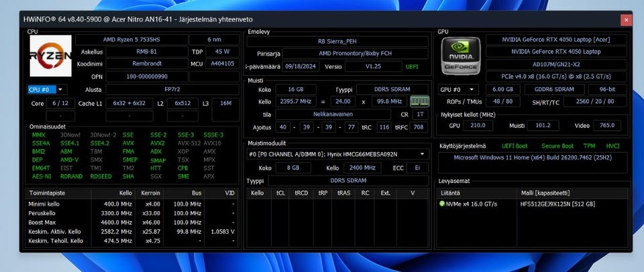Screen dimensions: 644x272
Task: Select the Peruskello table row
Action: 131,213
